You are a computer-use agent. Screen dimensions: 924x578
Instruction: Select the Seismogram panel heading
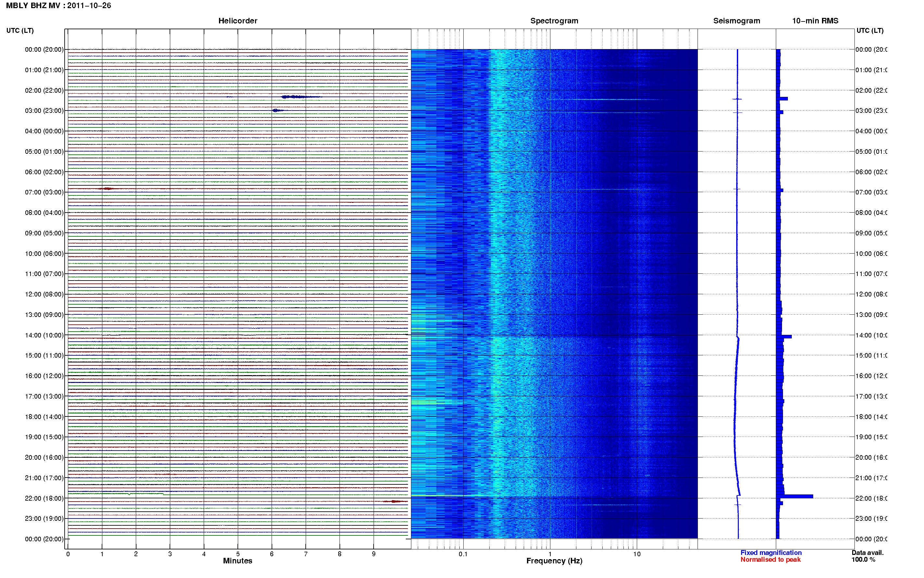pyautogui.click(x=737, y=21)
